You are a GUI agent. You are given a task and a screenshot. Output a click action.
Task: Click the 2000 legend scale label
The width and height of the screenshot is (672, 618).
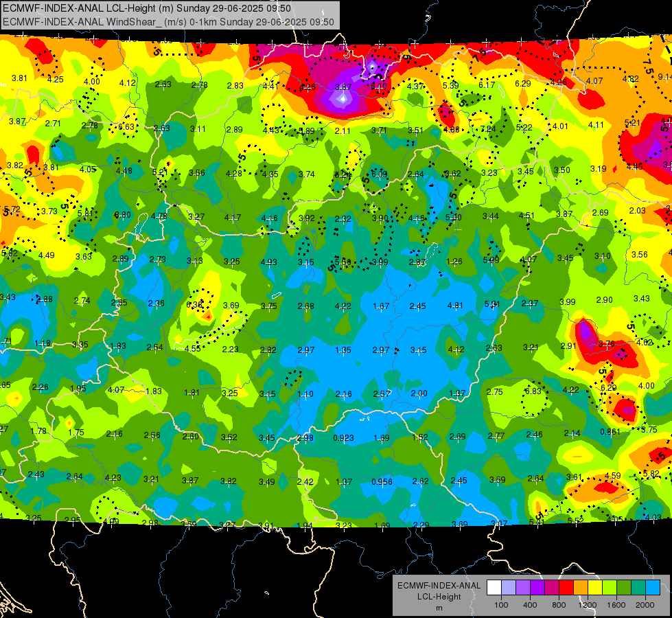[x=645, y=605]
